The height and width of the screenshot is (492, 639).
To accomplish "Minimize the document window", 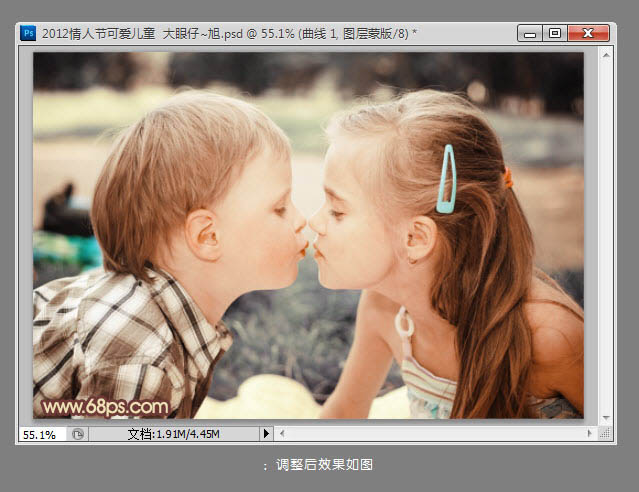I will tap(531, 33).
